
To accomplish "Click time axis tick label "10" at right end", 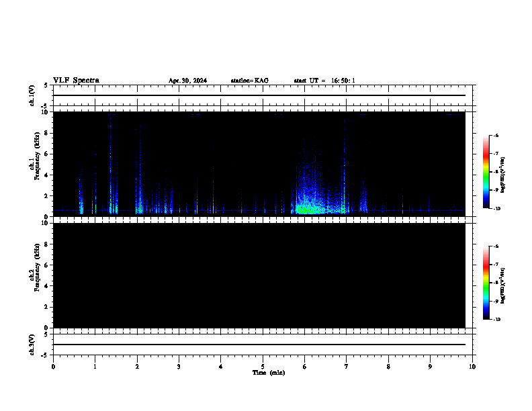I will tap(472, 367).
